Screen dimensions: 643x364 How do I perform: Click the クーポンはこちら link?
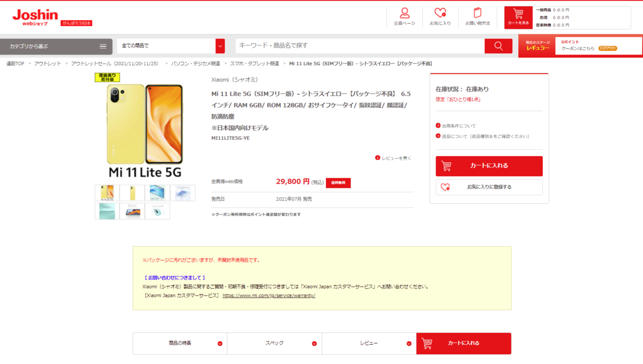(x=578, y=49)
